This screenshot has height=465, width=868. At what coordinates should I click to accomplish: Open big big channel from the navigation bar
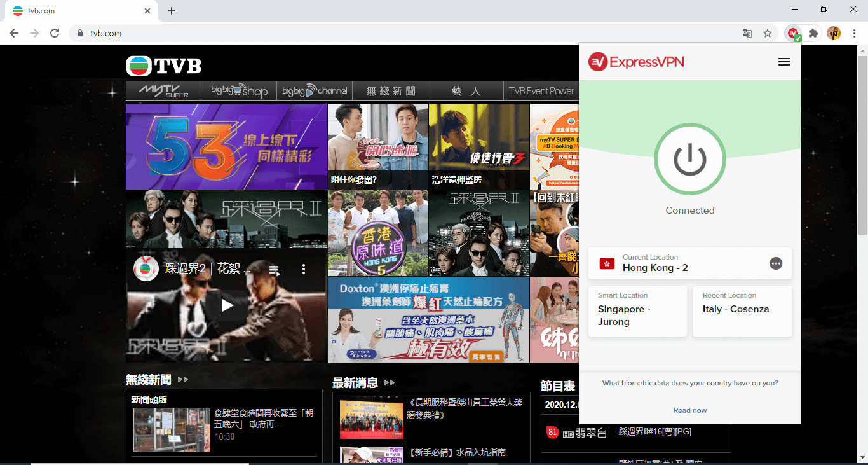point(314,90)
